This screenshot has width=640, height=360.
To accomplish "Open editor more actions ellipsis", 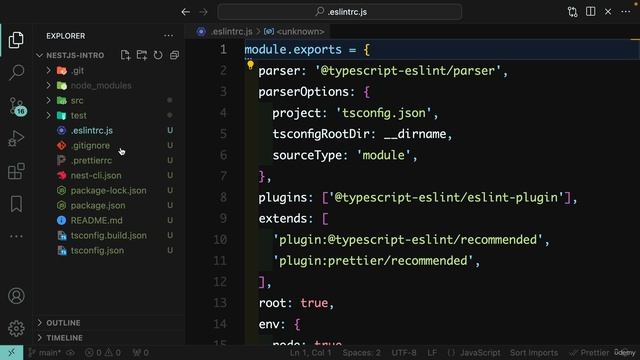I will coord(626,11).
